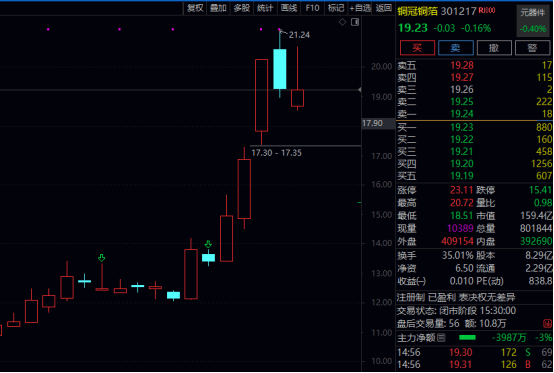Open the F10 company info tab
Viewport: 554px width, 373px height.
click(312, 8)
